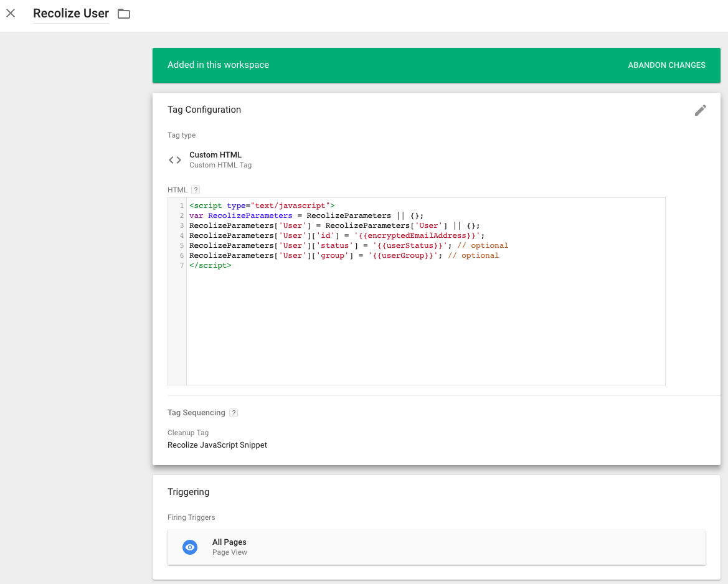
Task: Click the All Pages trigger eye icon
Action: [190, 547]
